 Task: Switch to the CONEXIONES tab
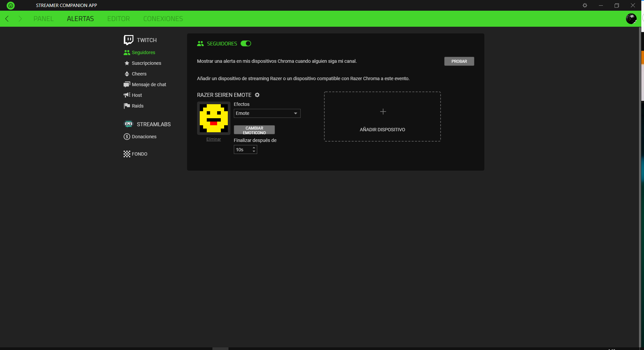click(x=163, y=19)
